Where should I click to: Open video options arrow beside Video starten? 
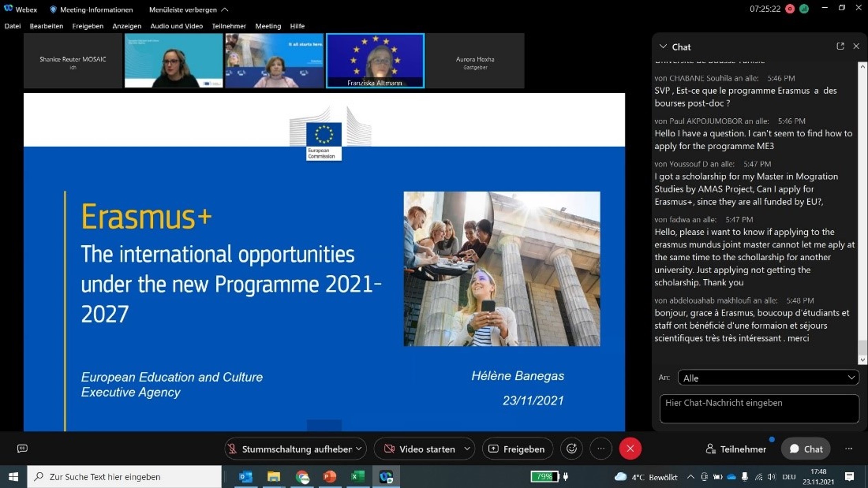click(467, 449)
